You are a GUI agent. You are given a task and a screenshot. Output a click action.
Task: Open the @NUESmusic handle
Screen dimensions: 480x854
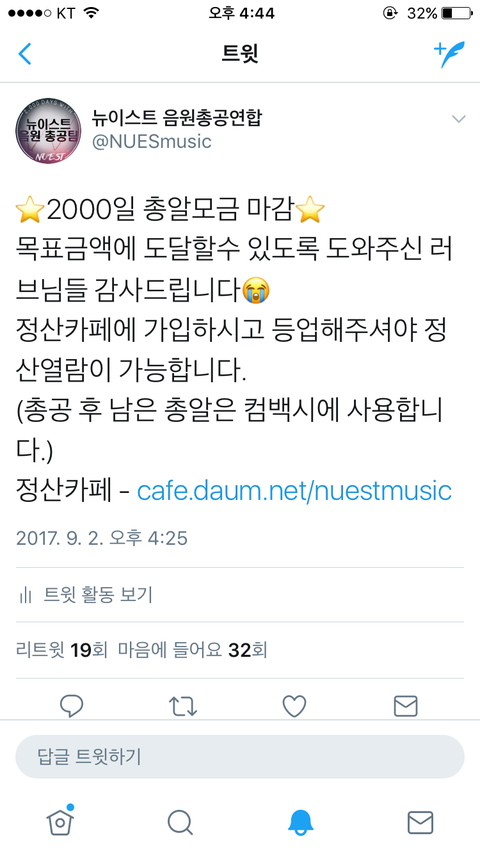click(x=151, y=142)
